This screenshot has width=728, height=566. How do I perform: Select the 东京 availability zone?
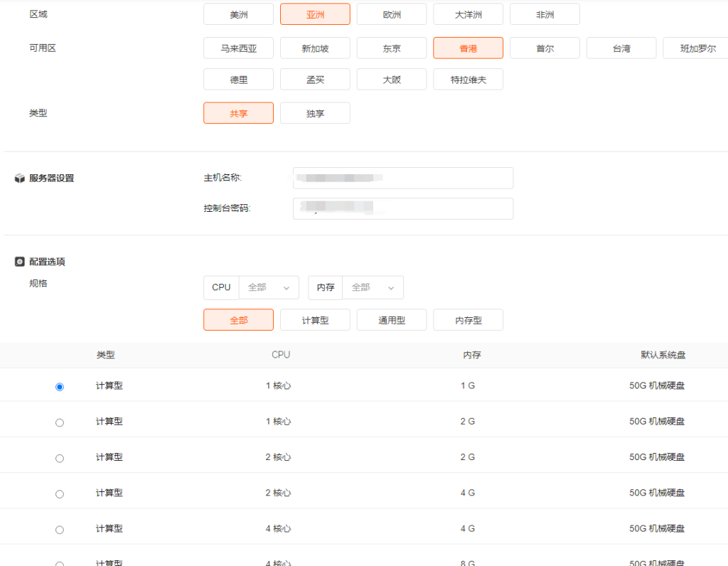[x=392, y=48]
